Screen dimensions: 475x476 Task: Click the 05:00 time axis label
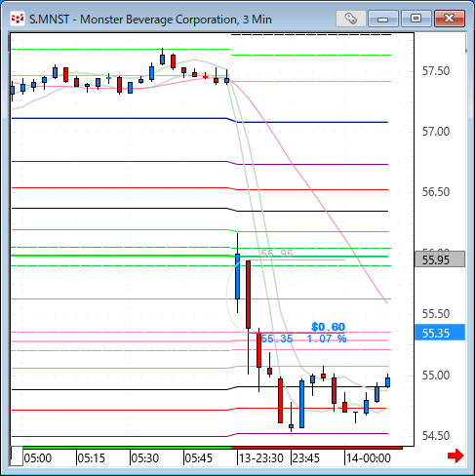(38, 458)
